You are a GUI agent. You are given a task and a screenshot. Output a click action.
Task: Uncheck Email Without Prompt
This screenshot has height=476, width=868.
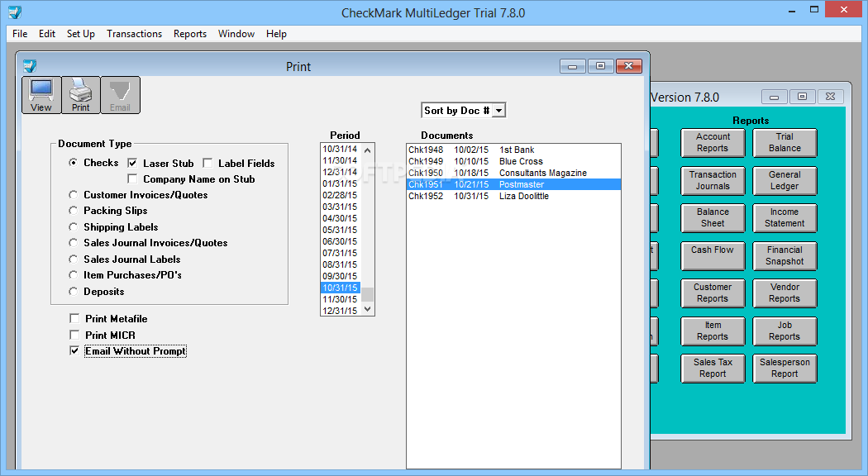pos(74,351)
